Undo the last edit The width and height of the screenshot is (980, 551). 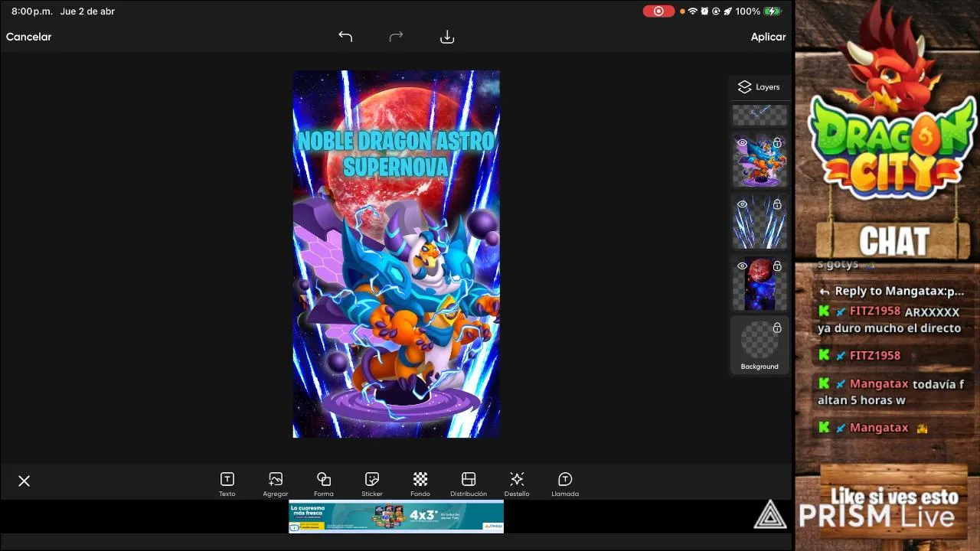(345, 37)
